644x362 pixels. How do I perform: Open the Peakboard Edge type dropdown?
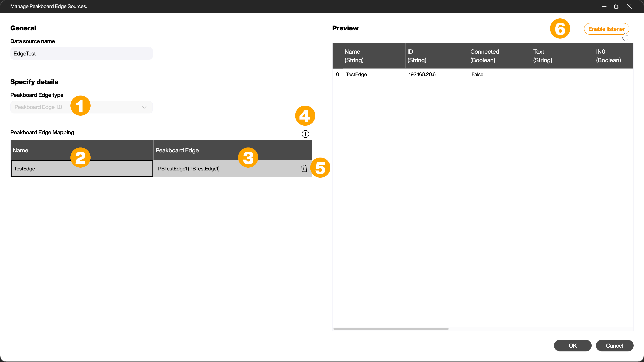pyautogui.click(x=82, y=107)
